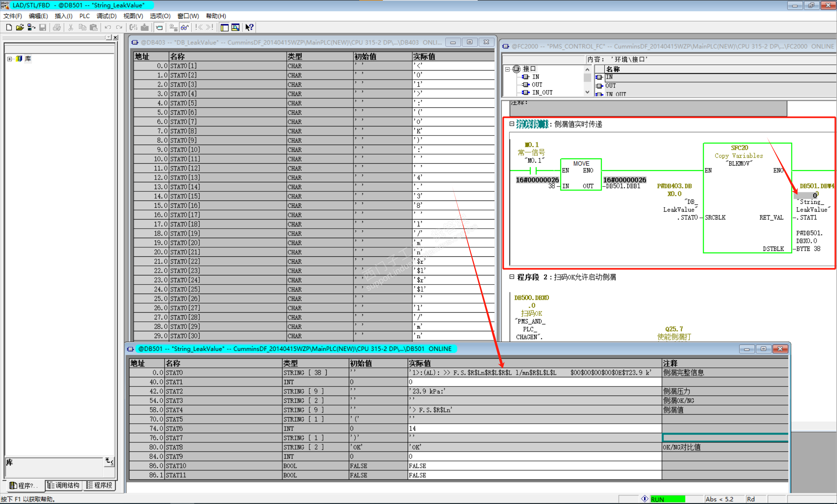This screenshot has width=837, height=504.
Task: Select the IN_OUT interface tree entry
Action: [542, 92]
